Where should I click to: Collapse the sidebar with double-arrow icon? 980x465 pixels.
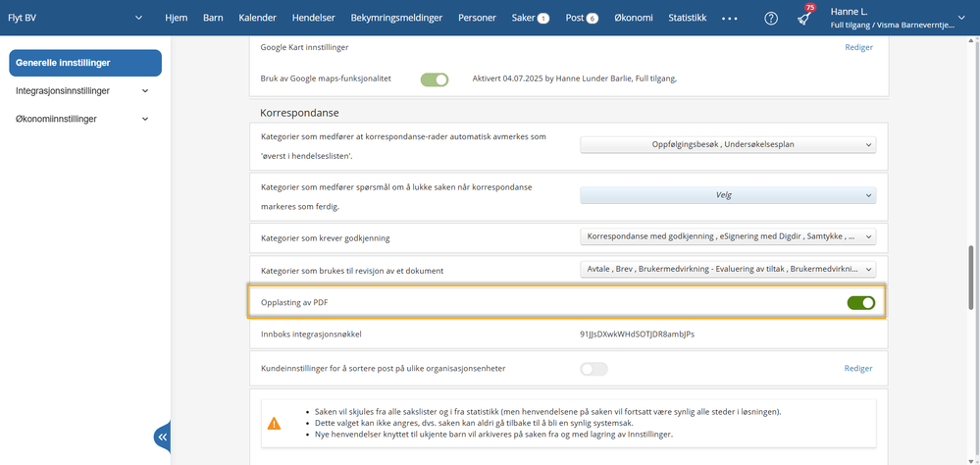tap(163, 437)
